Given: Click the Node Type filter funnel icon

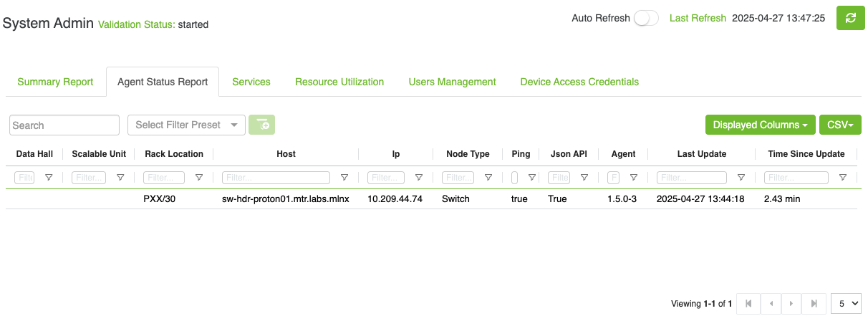Looking at the screenshot, I should click(x=488, y=178).
